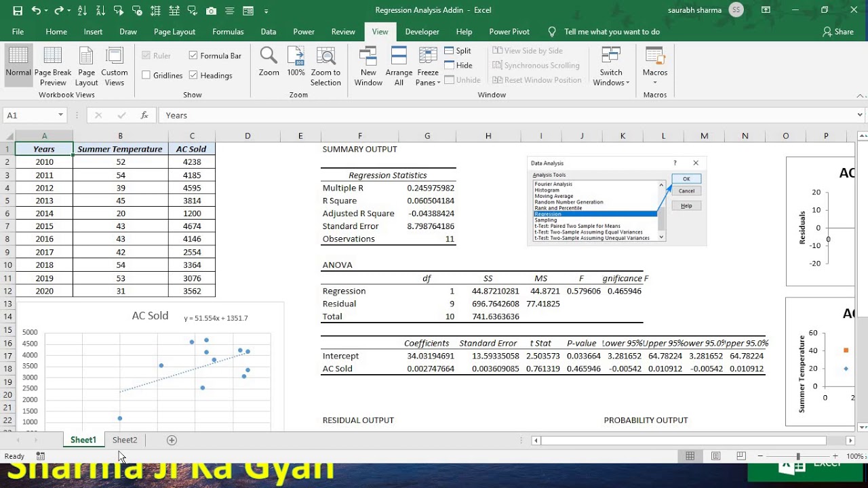
Task: Switch to Normal workbook view
Action: click(x=18, y=65)
